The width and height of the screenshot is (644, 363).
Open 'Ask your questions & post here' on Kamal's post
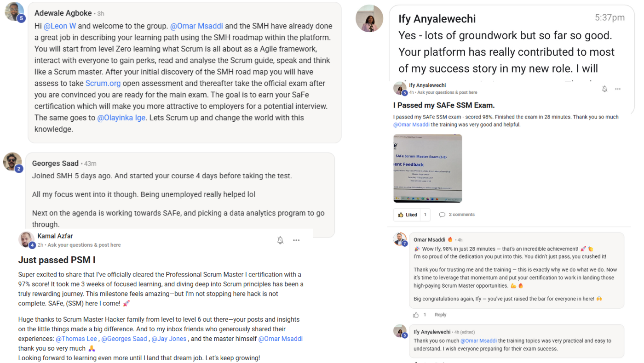84,245
